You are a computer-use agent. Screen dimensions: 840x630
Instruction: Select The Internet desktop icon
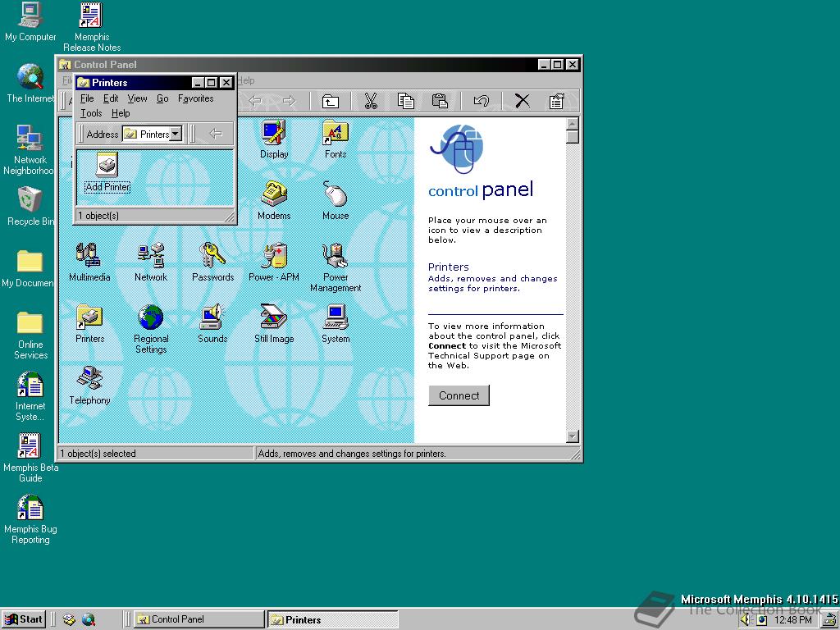point(30,83)
